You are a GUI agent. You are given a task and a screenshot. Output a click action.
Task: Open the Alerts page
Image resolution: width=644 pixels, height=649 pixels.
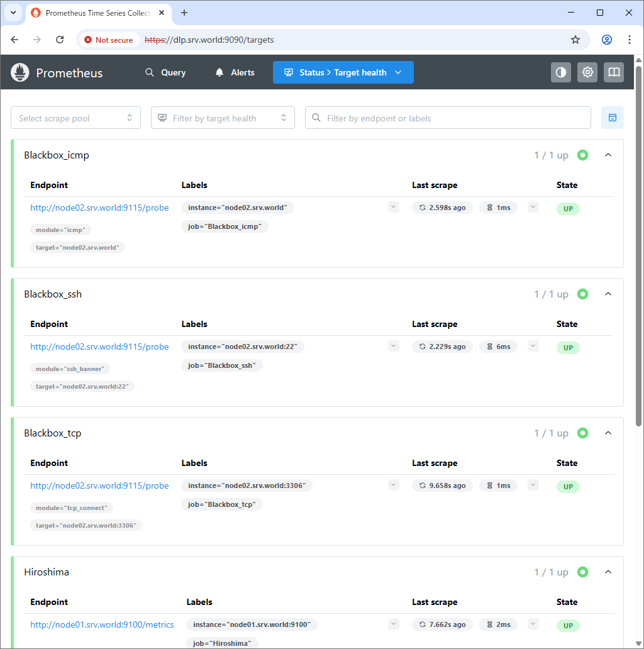pyautogui.click(x=235, y=72)
